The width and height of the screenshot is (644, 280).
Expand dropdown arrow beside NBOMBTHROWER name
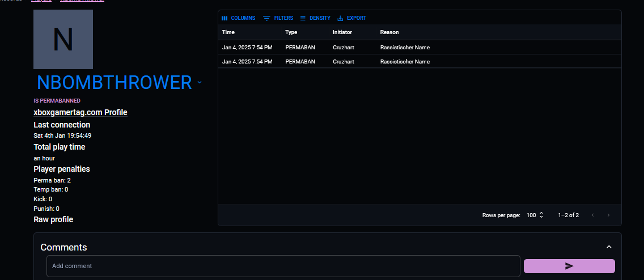tap(199, 83)
